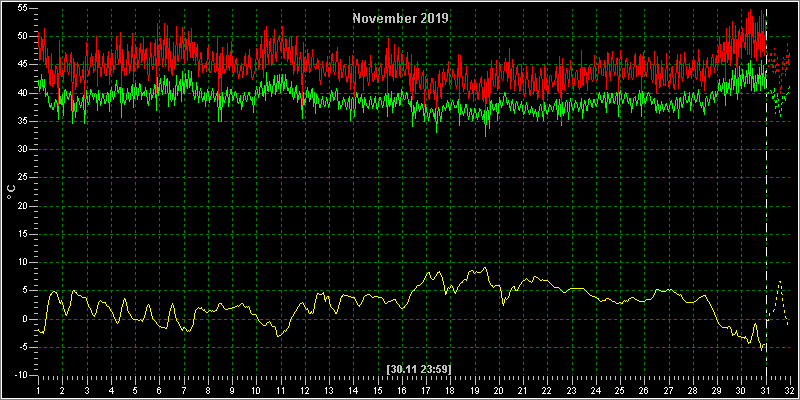Select day 29 on the x-axis
Viewport: 800px width, 400px height.
click(717, 391)
